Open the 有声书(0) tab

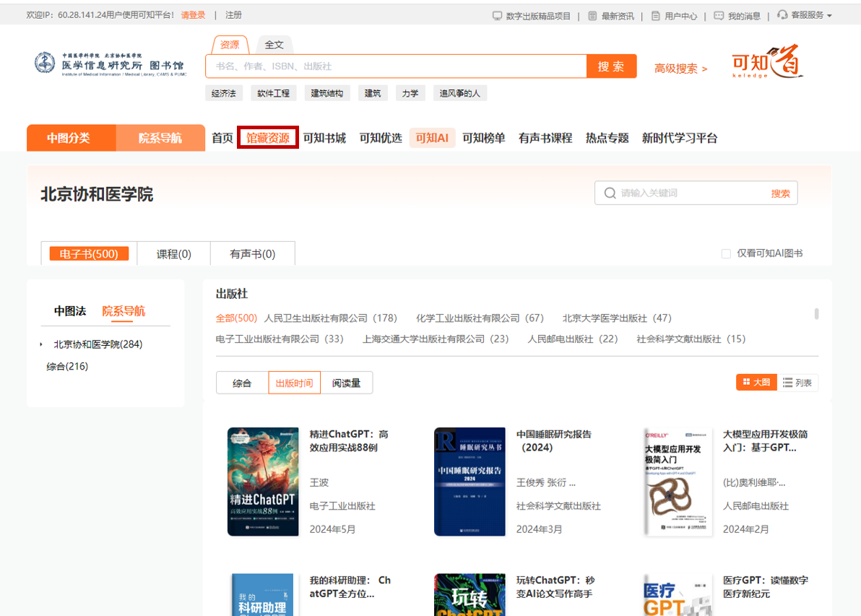tap(253, 253)
